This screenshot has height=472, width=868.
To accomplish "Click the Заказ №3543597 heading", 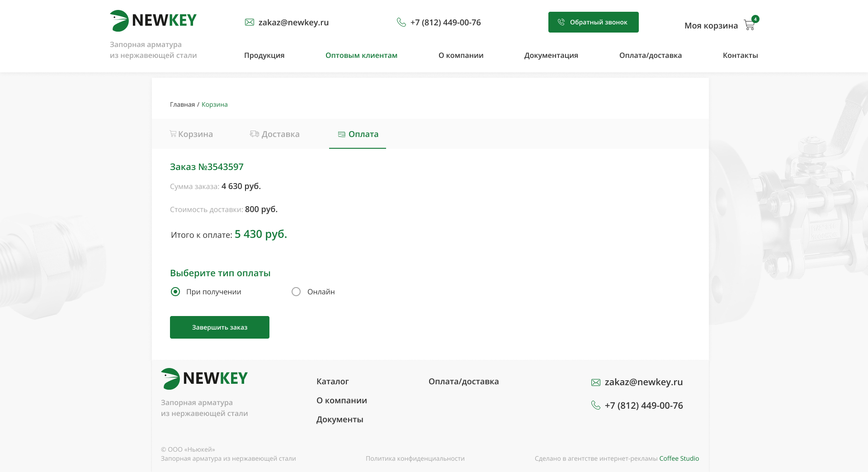I will click(x=207, y=167).
